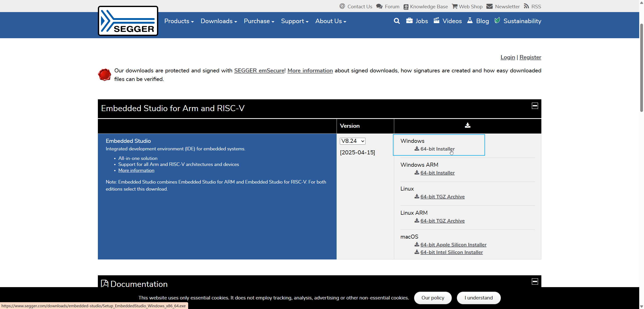Click the Documentation PDF icon
Image resolution: width=644 pixels, height=309 pixels.
point(105,284)
